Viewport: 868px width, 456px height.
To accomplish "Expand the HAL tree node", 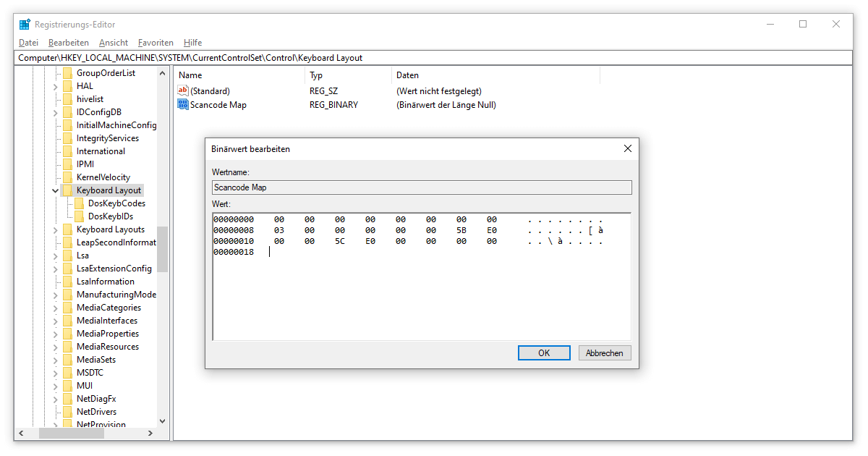I will click(55, 86).
